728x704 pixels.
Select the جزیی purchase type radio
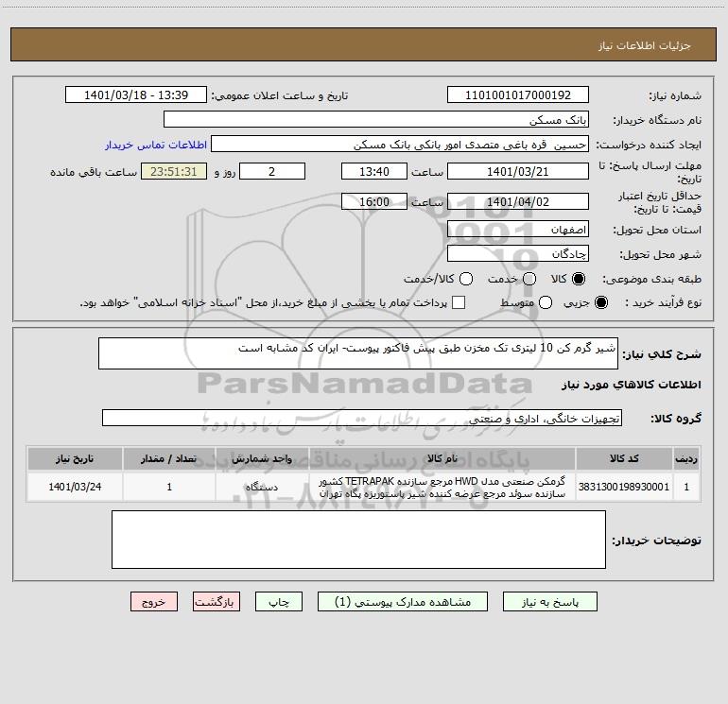600,302
